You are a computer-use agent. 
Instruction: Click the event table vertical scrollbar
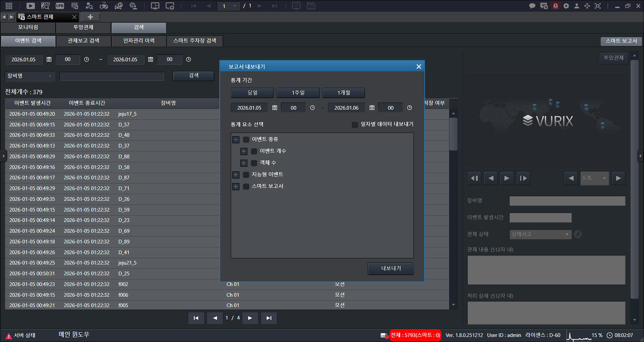[x=453, y=134]
